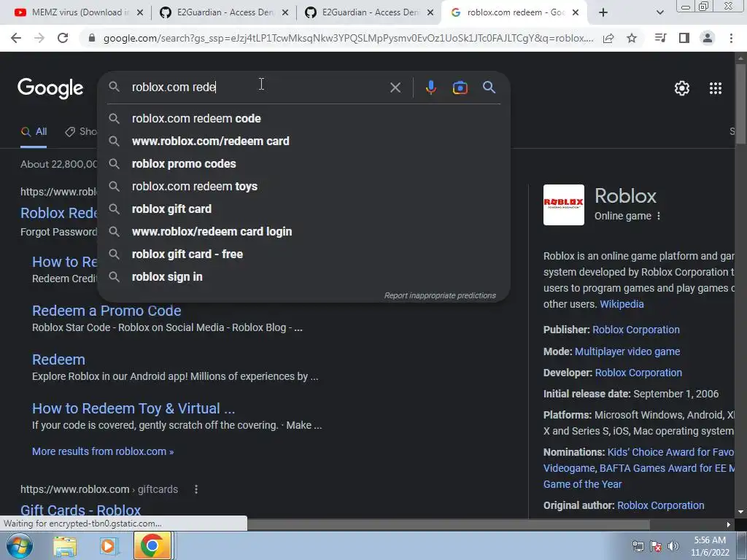Bookmark this page with the star icon

click(632, 38)
